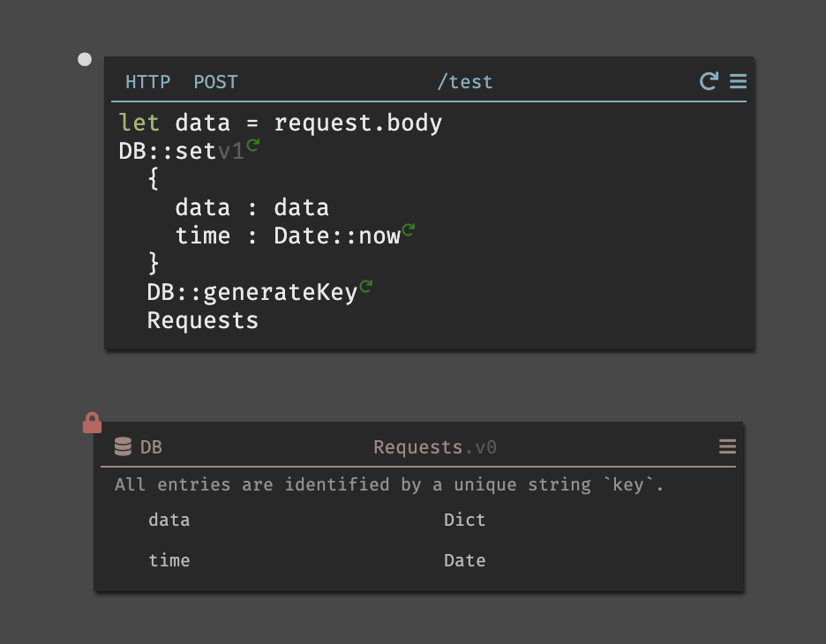Click the data column name in the DB
Viewport: 826px width, 644px height.
tap(169, 520)
